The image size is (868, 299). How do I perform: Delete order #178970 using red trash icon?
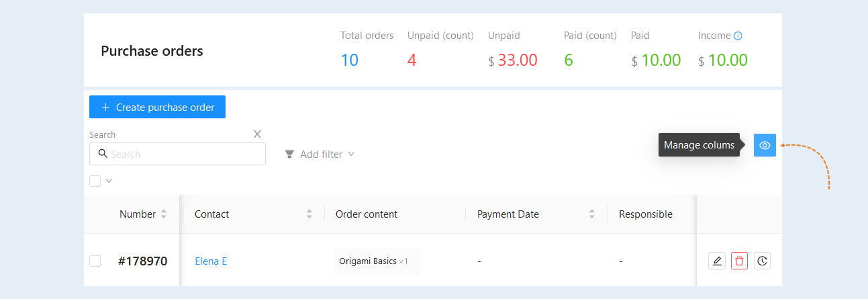(739, 261)
